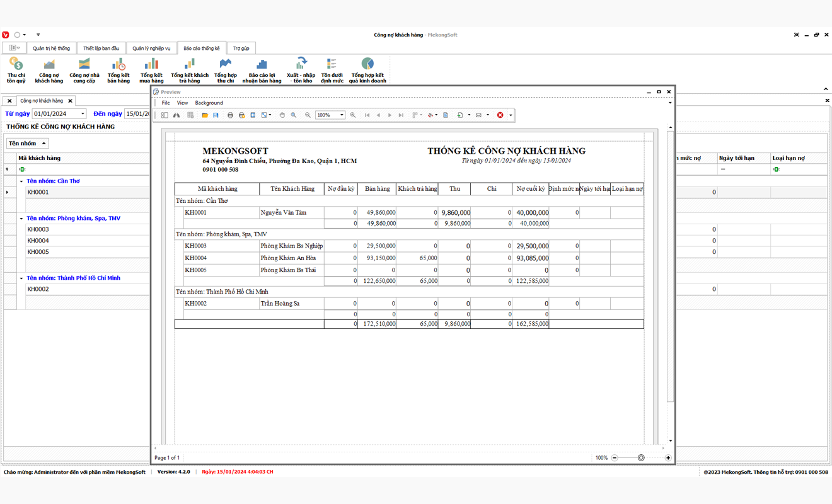This screenshot has height=504, width=832.
Task: Go to the last page in Preview
Action: point(401,115)
